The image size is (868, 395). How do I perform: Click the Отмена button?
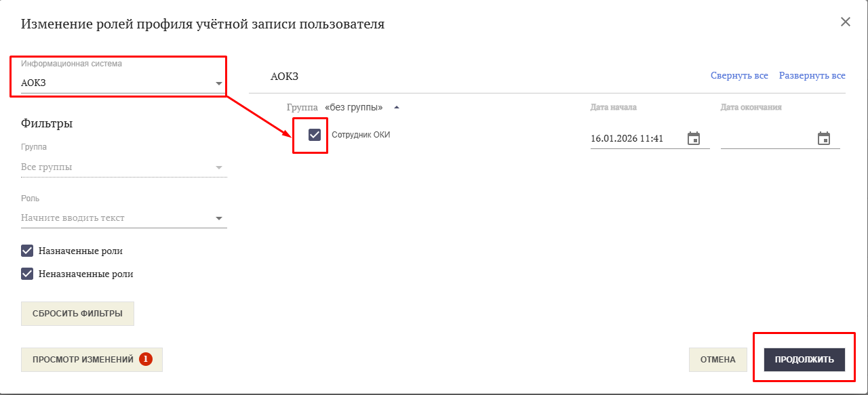pyautogui.click(x=717, y=360)
